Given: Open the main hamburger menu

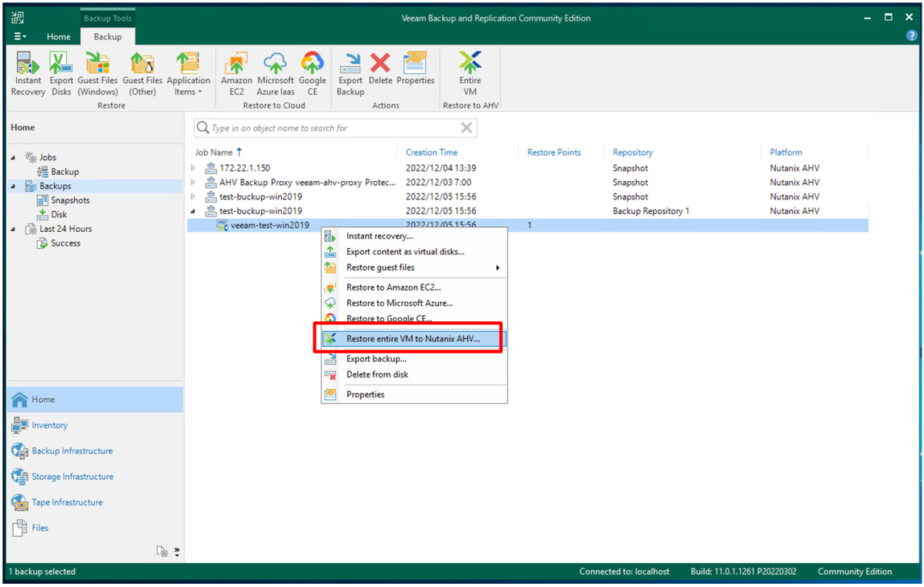Looking at the screenshot, I should (x=20, y=36).
